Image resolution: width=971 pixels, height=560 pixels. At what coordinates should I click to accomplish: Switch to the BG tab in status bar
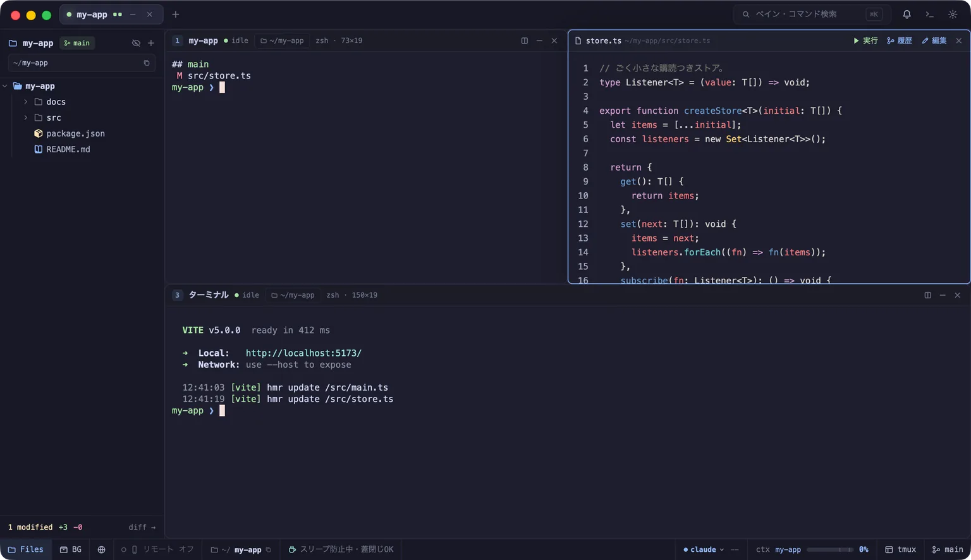[x=70, y=549]
